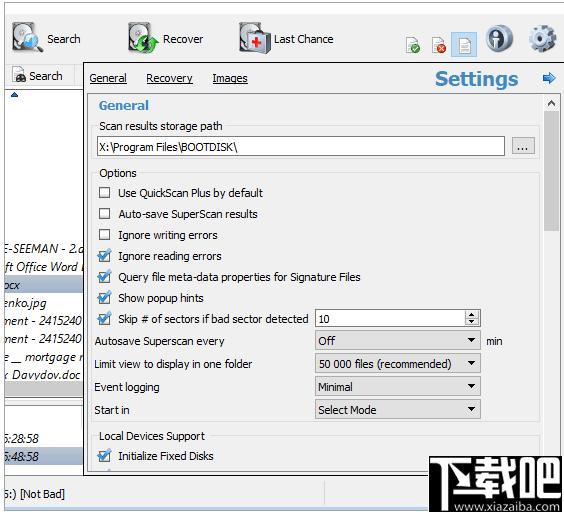This screenshot has width=564, height=512.
Task: Switch to the Recovery settings tab
Action: [x=169, y=78]
